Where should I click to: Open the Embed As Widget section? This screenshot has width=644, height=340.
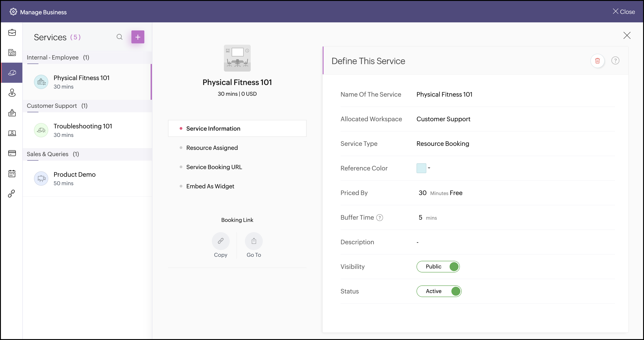pos(210,186)
